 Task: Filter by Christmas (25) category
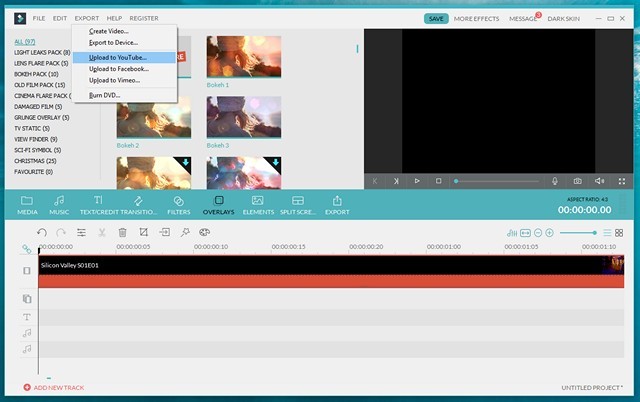pyautogui.click(x=35, y=161)
